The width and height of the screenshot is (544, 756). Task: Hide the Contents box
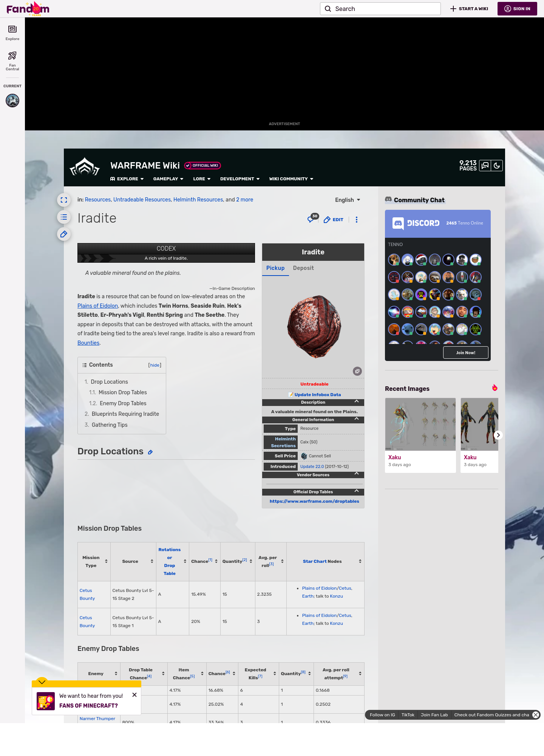point(155,365)
